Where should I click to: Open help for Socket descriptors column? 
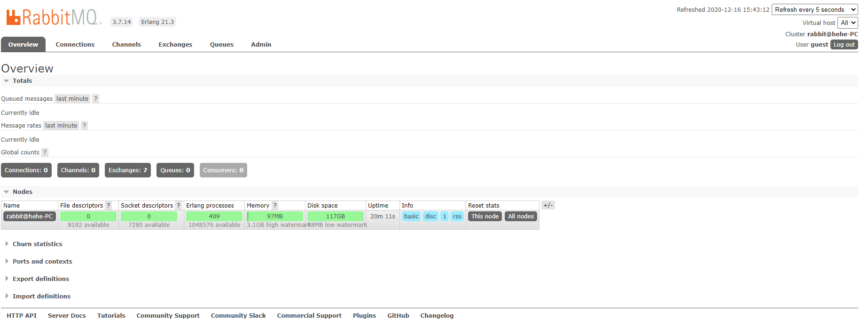(x=179, y=205)
